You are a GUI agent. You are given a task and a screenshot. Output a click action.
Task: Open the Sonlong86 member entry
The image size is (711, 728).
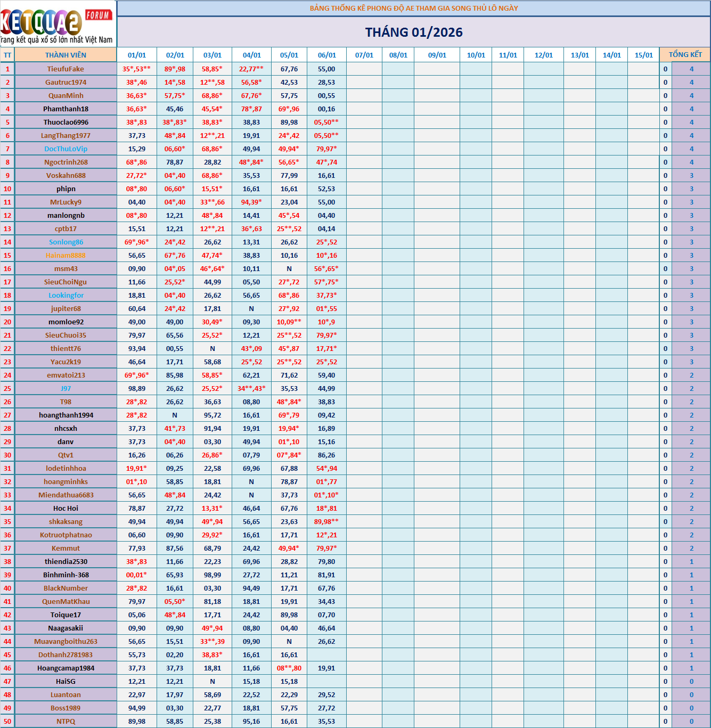66,242
